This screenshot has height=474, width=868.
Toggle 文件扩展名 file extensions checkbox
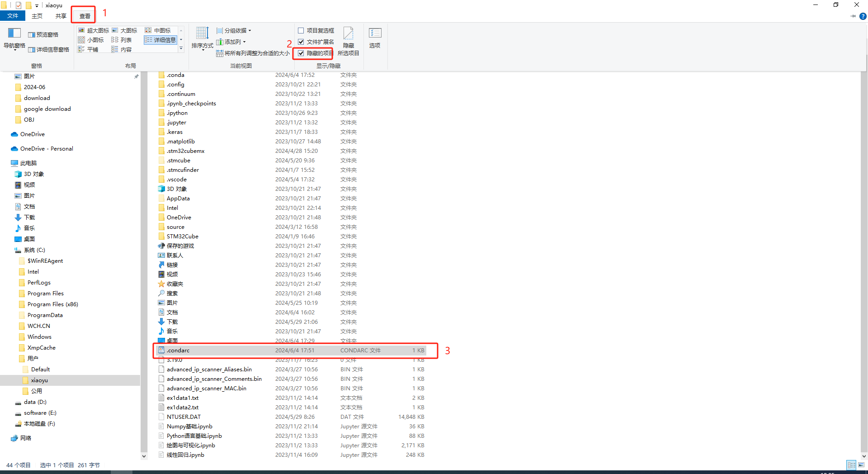click(x=316, y=42)
